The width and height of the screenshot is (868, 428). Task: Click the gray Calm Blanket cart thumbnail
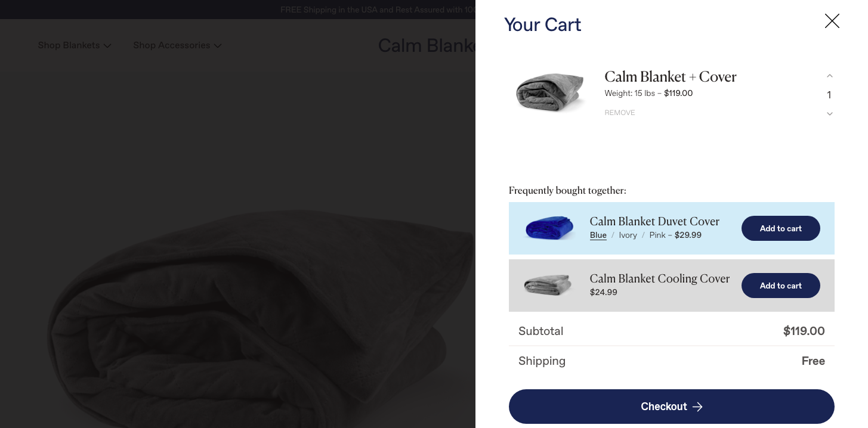click(549, 92)
